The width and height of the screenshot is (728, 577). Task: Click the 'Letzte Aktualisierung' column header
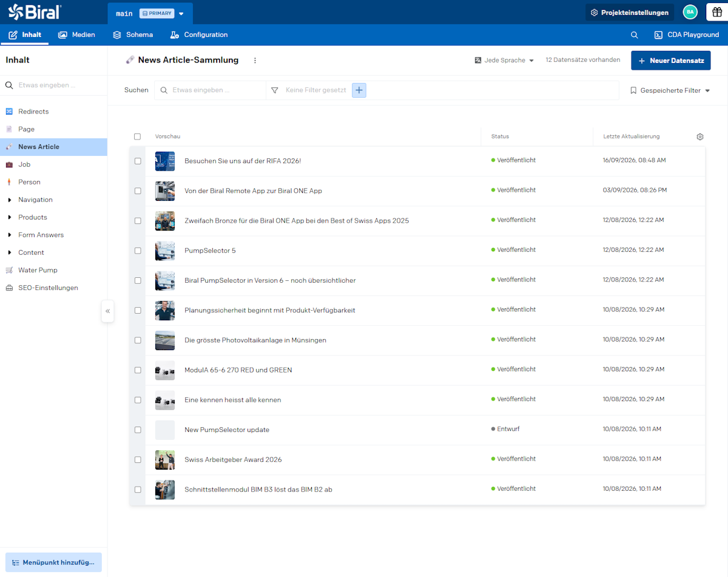[631, 137]
